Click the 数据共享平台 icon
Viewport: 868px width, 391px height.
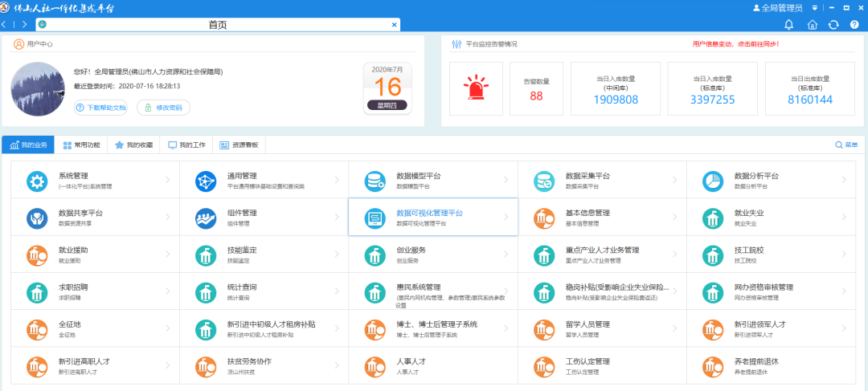click(37, 218)
